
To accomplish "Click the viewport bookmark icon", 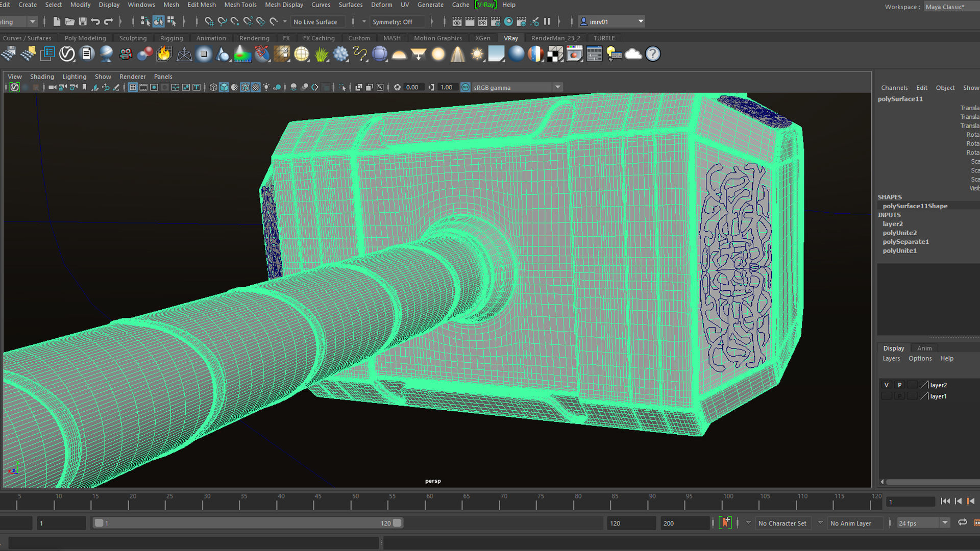I will pos(84,87).
